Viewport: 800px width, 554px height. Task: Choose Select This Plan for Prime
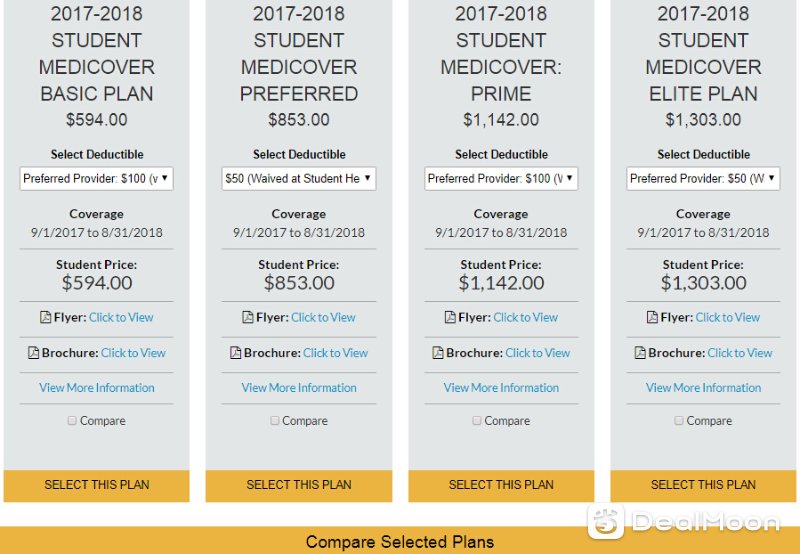(501, 486)
